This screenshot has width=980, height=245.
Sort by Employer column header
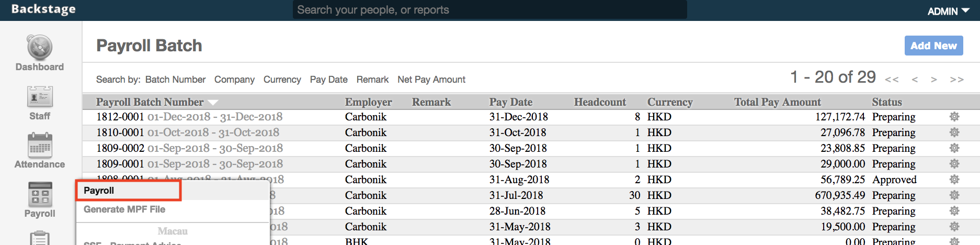(368, 102)
